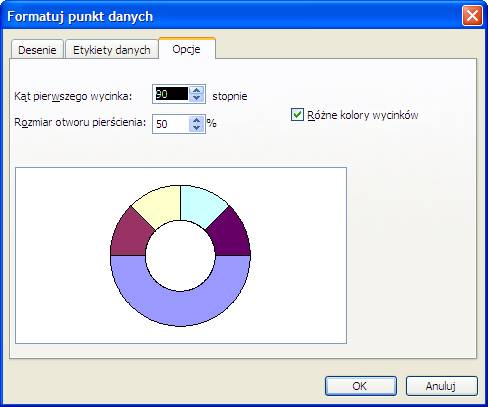Click the Anuluj button
Image resolution: width=488 pixels, height=407 pixels.
tap(441, 386)
